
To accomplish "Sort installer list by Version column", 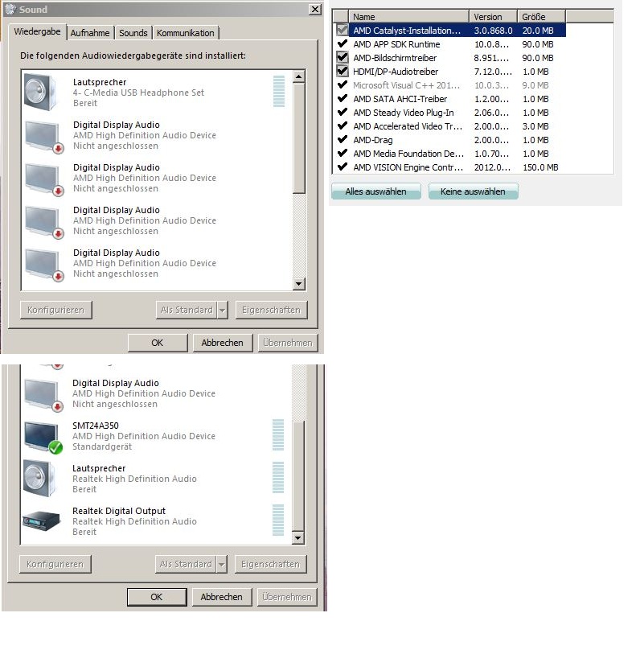I will (493, 17).
